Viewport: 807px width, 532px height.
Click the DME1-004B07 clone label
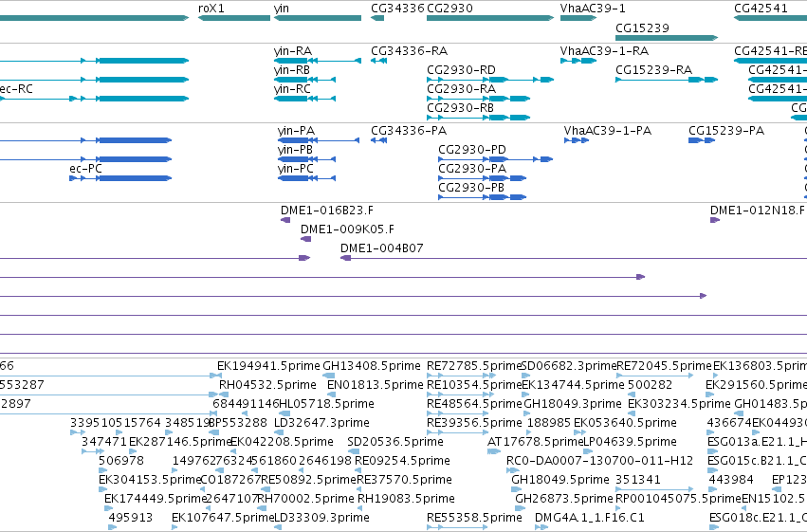point(382,248)
